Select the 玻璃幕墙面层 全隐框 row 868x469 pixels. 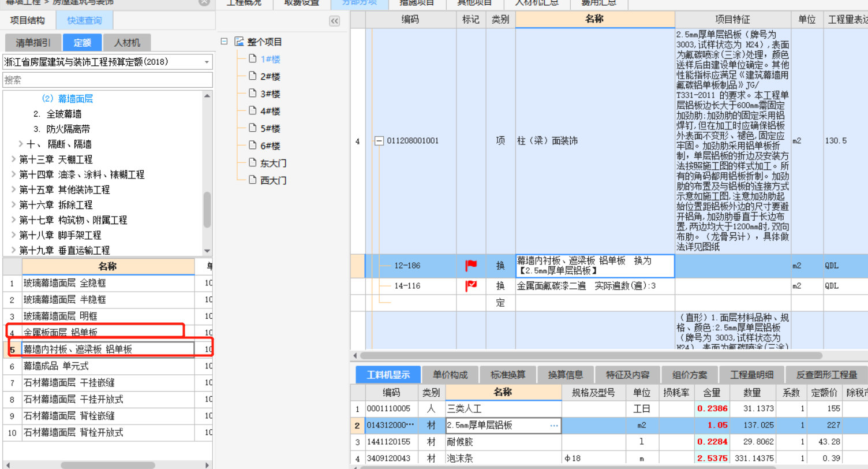click(107, 284)
